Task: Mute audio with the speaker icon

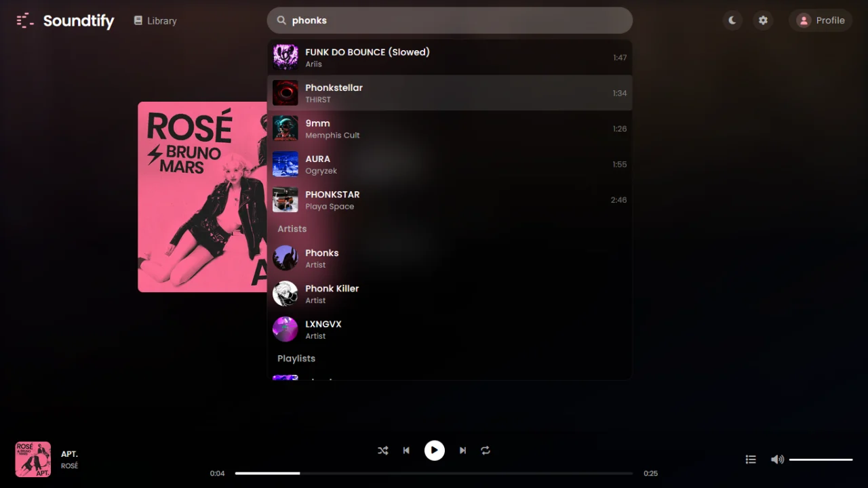Action: 777,460
